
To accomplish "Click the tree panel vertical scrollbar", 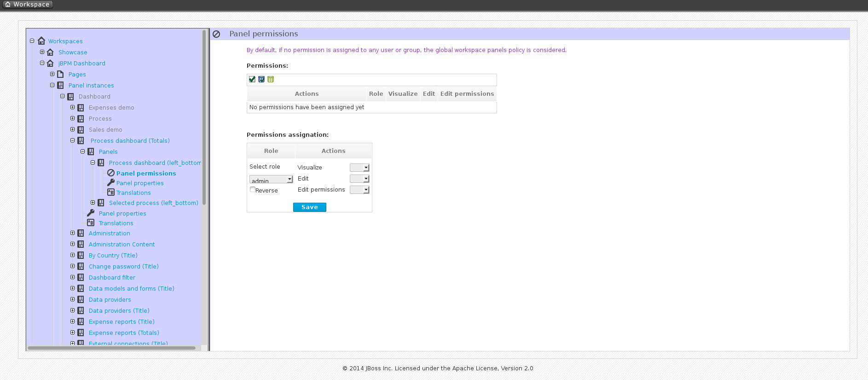I will tap(204, 117).
